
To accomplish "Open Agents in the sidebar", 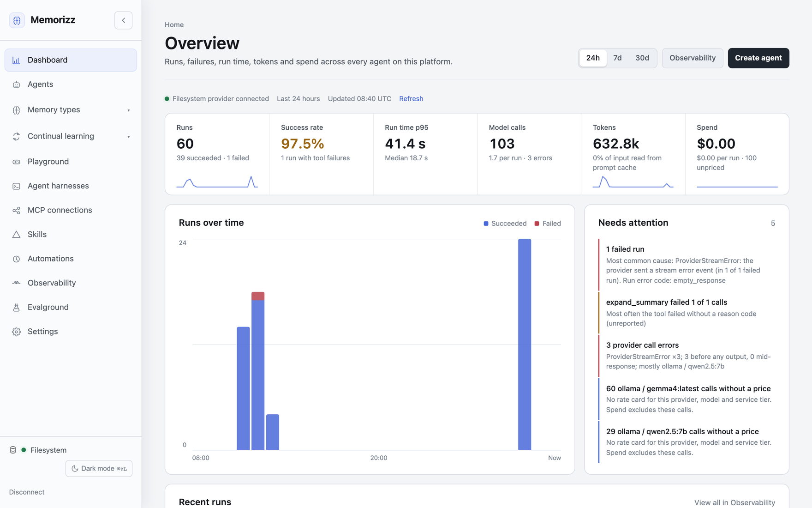I will tap(71, 85).
